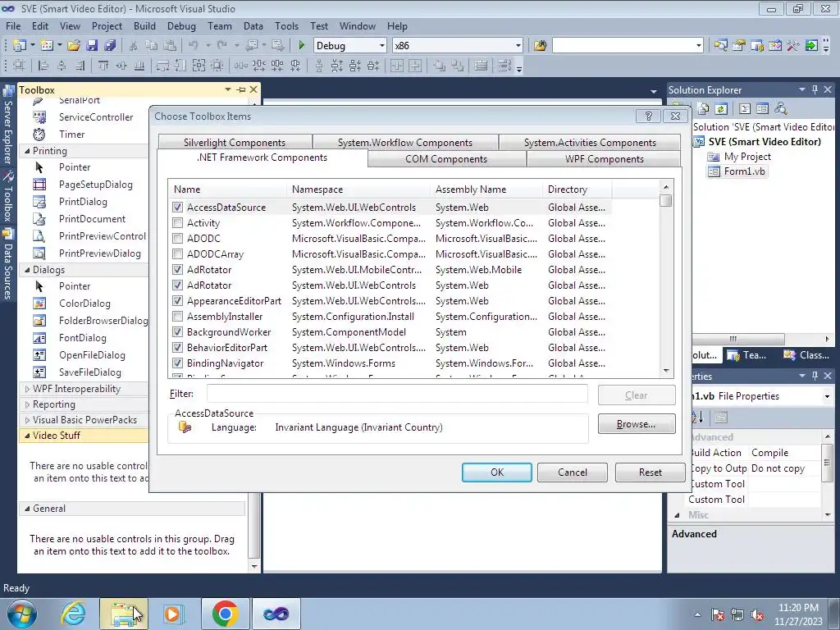
Task: Select the Timer control in Toolbox
Action: pos(72,135)
